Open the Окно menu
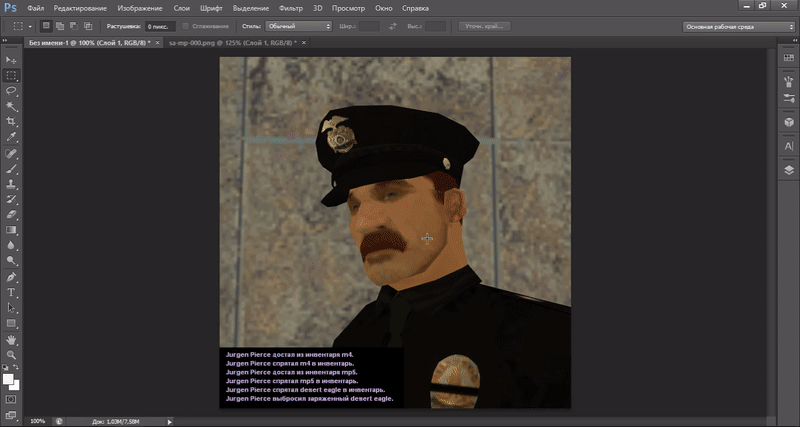This screenshot has width=800, height=427. point(384,8)
